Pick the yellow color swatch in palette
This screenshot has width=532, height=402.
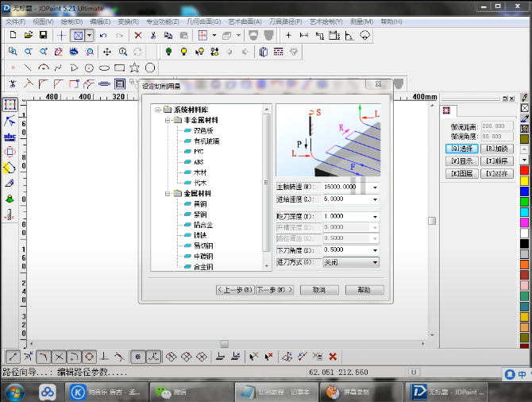524,180
